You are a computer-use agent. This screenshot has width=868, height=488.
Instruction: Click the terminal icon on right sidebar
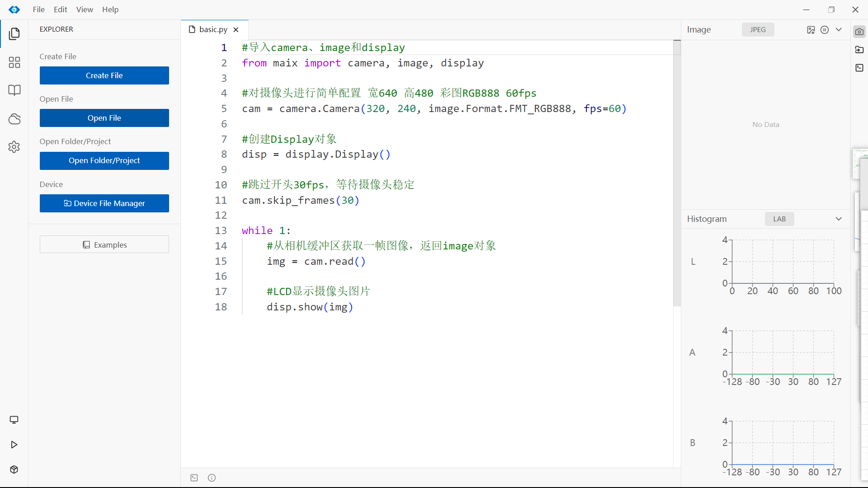859,68
